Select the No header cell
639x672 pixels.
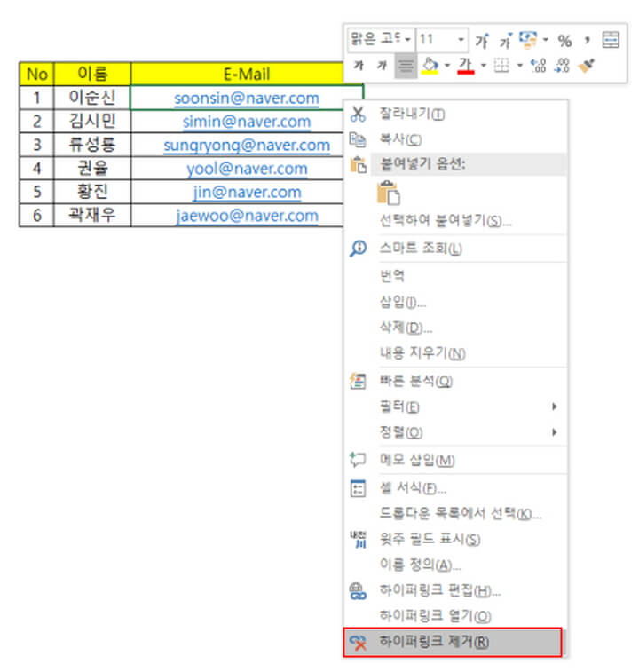[x=37, y=74]
